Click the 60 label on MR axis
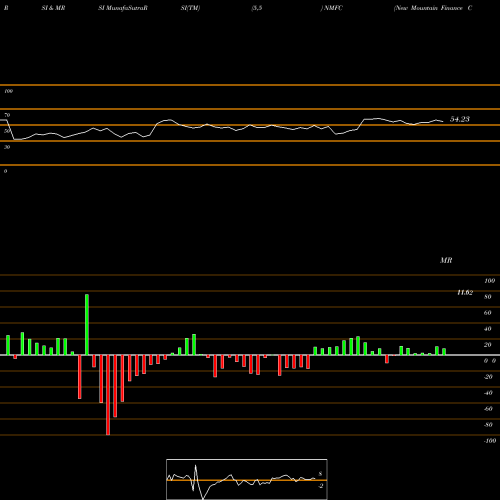Viewport: 500px width, 500px height. click(x=488, y=313)
